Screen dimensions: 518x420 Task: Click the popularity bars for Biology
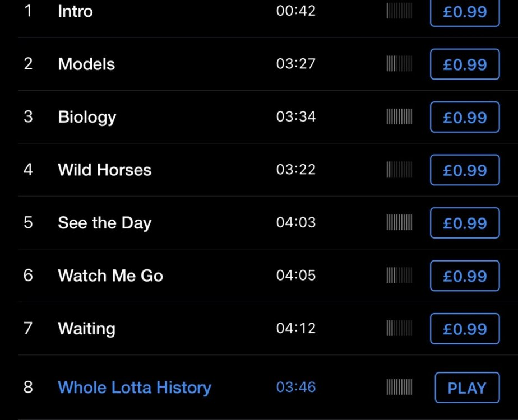(x=399, y=116)
